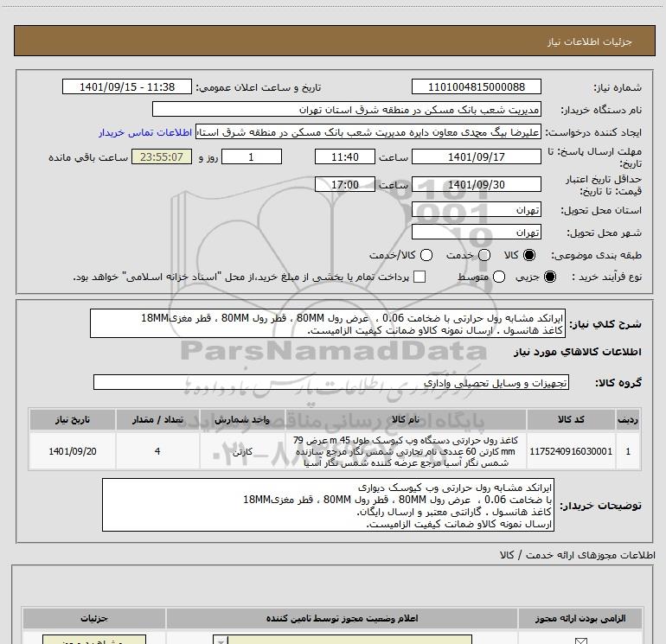Click the price validity date 1401/09/30
This screenshot has width=666, height=644.
coord(476,185)
